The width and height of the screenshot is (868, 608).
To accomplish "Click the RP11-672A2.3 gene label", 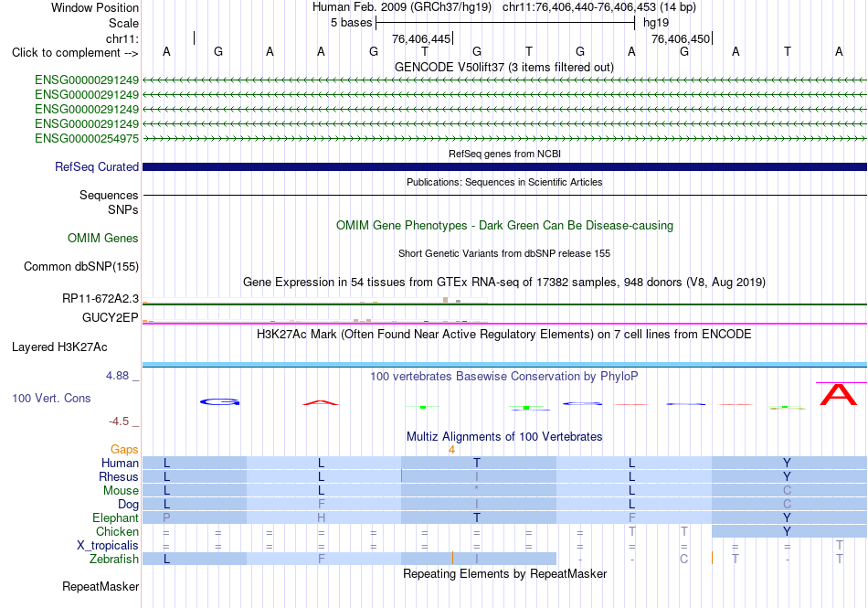I will coord(101,298).
